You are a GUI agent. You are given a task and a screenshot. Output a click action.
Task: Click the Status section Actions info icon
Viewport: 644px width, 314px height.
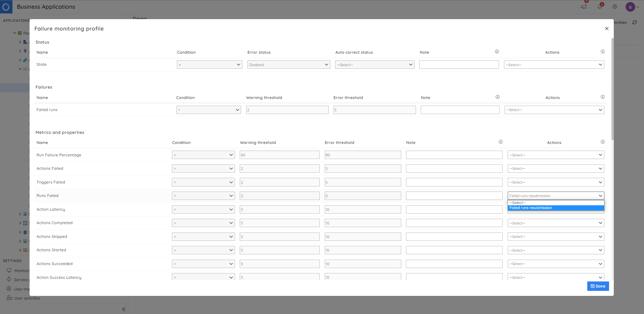(x=603, y=52)
